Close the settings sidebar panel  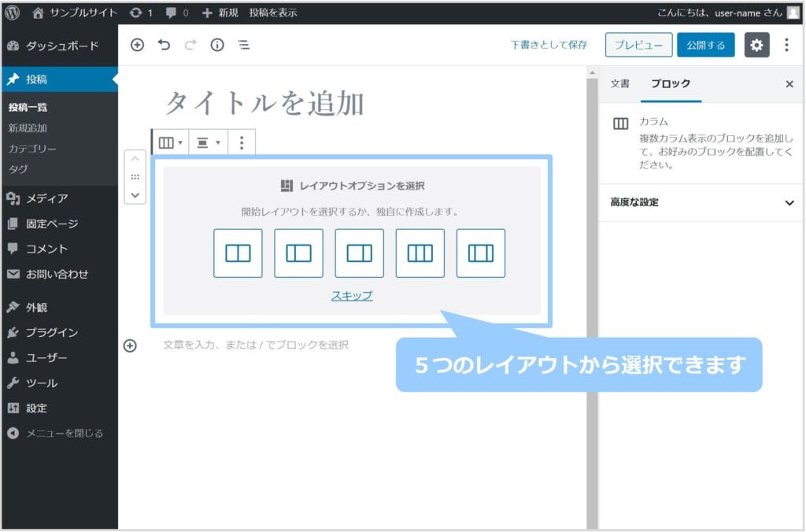tap(789, 84)
